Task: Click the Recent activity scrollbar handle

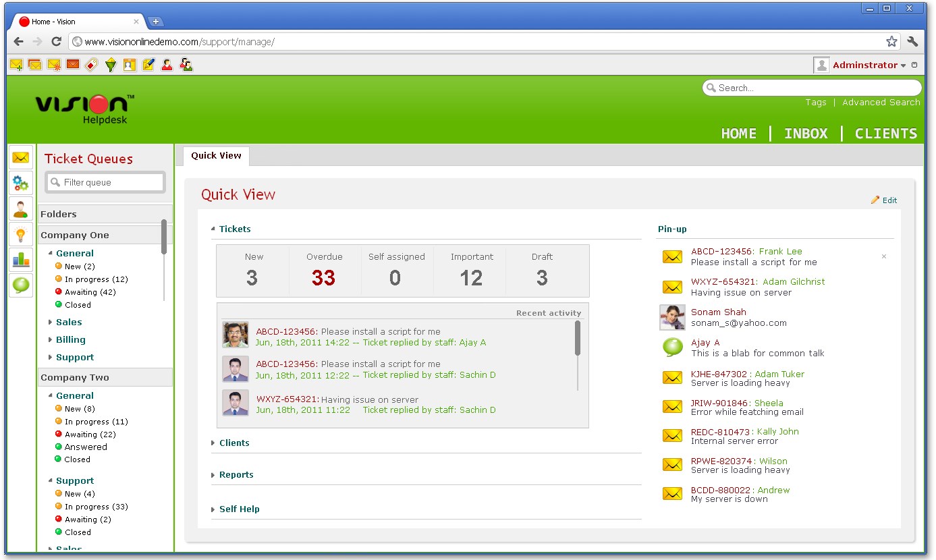Action: (578, 338)
